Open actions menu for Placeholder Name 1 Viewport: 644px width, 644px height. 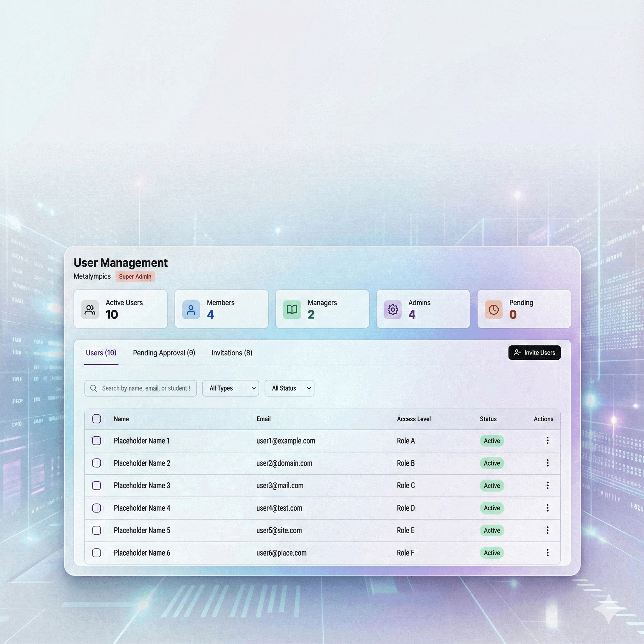point(547,441)
